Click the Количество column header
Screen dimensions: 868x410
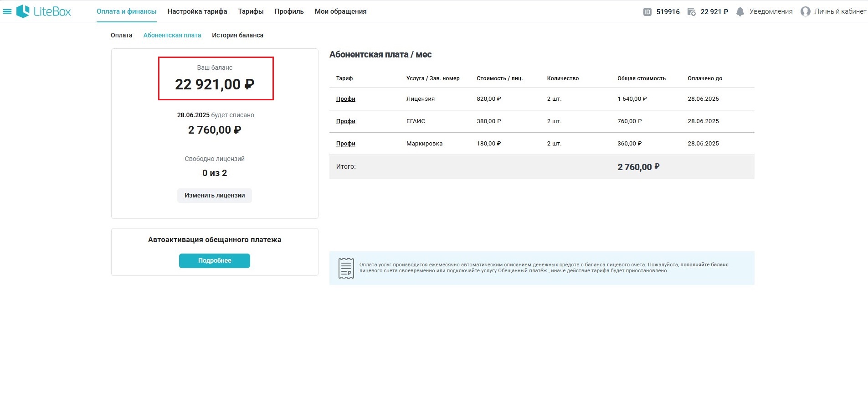563,78
